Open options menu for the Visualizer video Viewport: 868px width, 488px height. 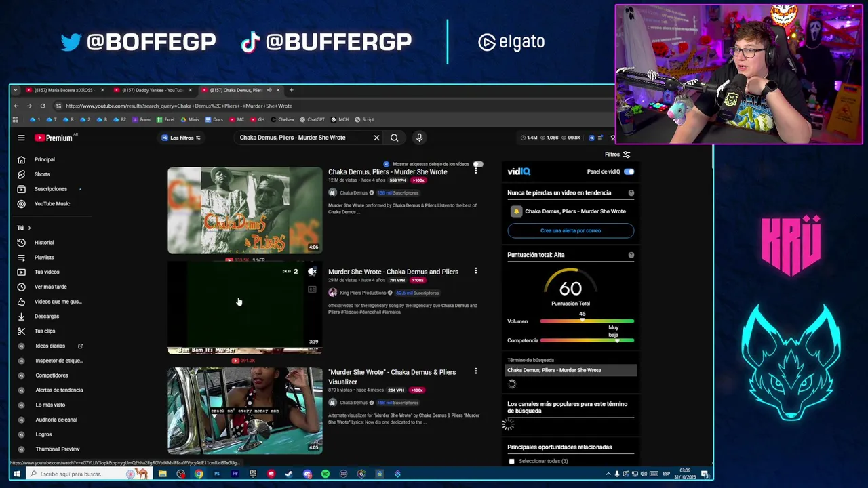click(x=475, y=371)
